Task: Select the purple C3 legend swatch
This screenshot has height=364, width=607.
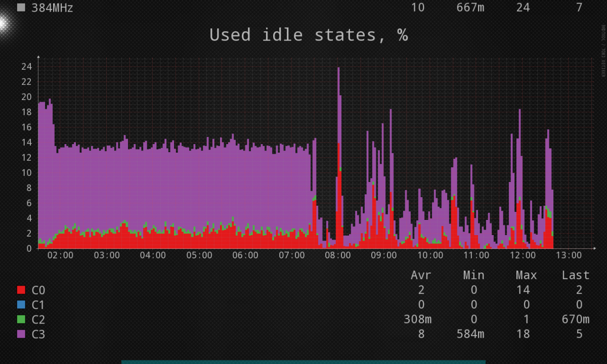Action: (21, 334)
